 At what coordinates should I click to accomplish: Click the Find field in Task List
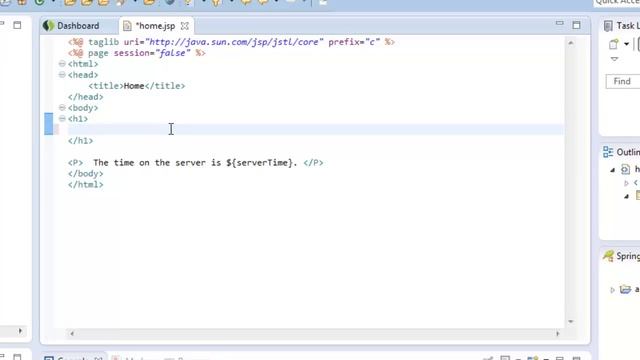[x=622, y=81]
